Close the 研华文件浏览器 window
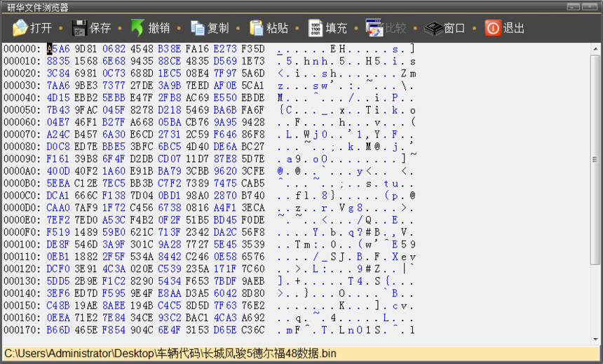Viewport: 603px width, 364px height. [590, 6]
